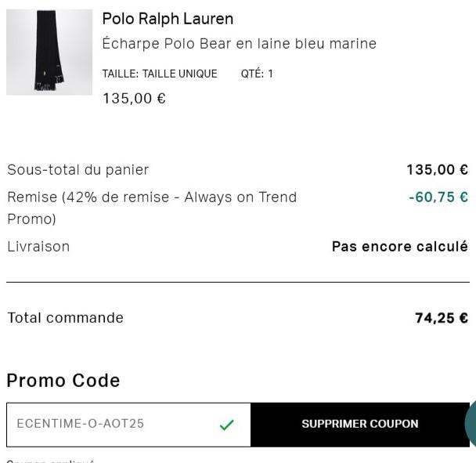Click the Total commande label
Viewport: 476px width, 463px height.
point(65,318)
